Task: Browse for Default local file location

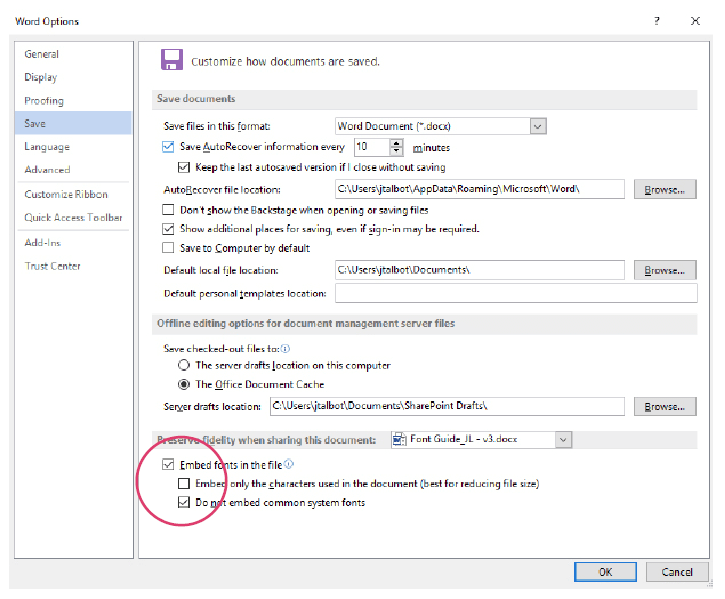Action: (665, 270)
